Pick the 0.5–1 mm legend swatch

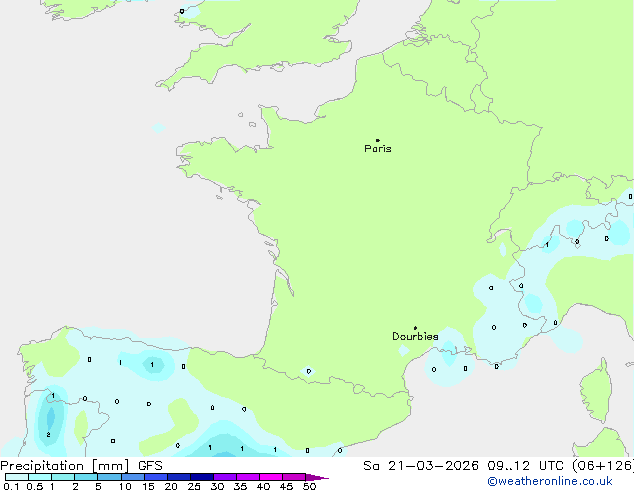pos(40,477)
